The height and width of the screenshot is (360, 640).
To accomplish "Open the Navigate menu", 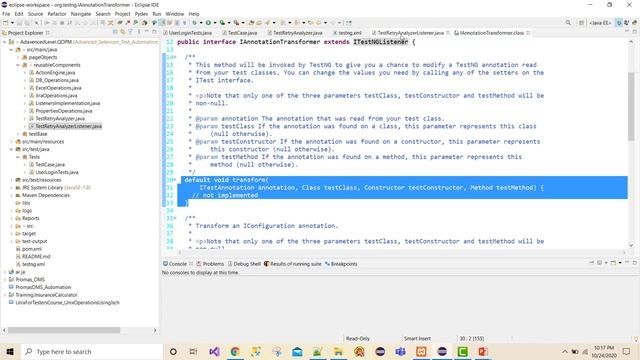I will (81, 14).
